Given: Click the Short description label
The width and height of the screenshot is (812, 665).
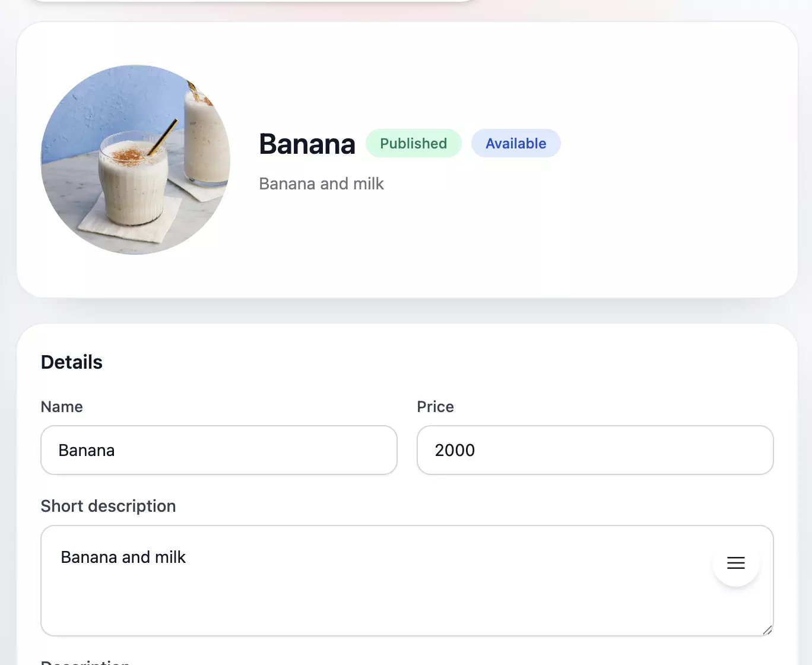Looking at the screenshot, I should click(108, 506).
